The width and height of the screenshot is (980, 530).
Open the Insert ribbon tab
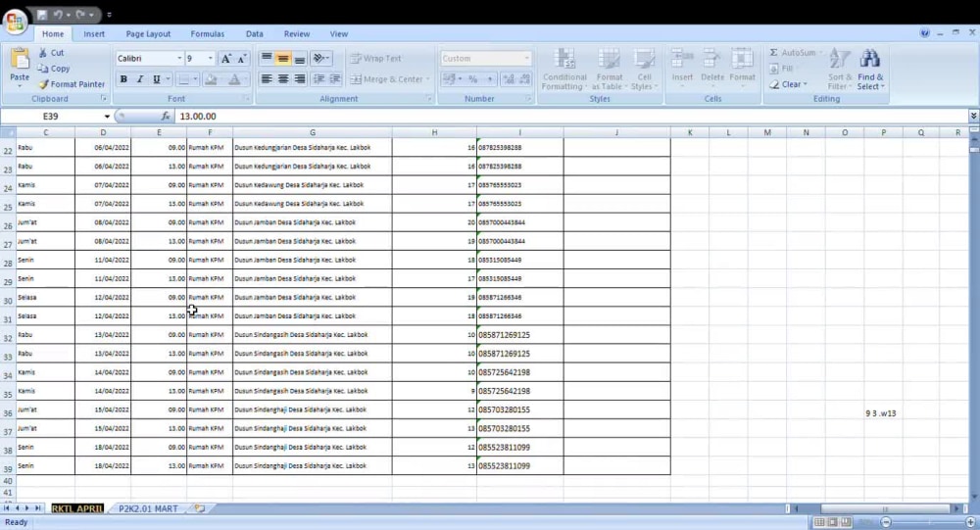pyautogui.click(x=94, y=33)
